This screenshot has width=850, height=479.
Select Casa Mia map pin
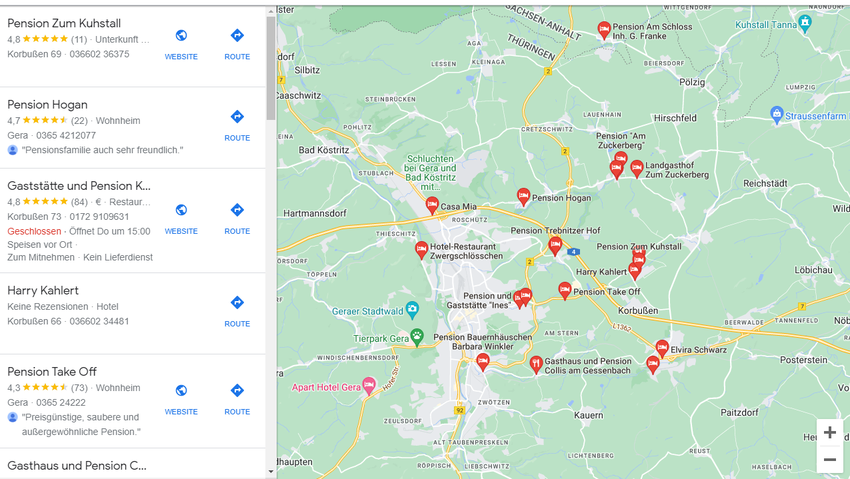(x=432, y=206)
